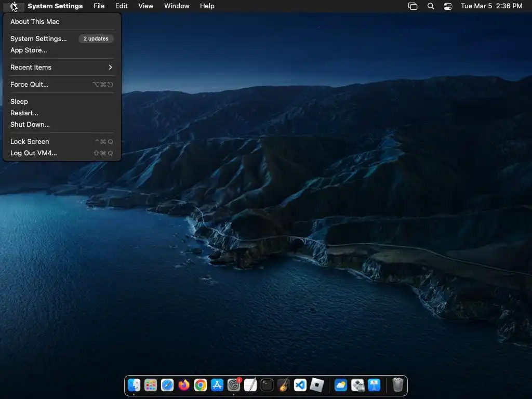Open Terminal from the Dock
532x399 pixels.
tap(267, 385)
